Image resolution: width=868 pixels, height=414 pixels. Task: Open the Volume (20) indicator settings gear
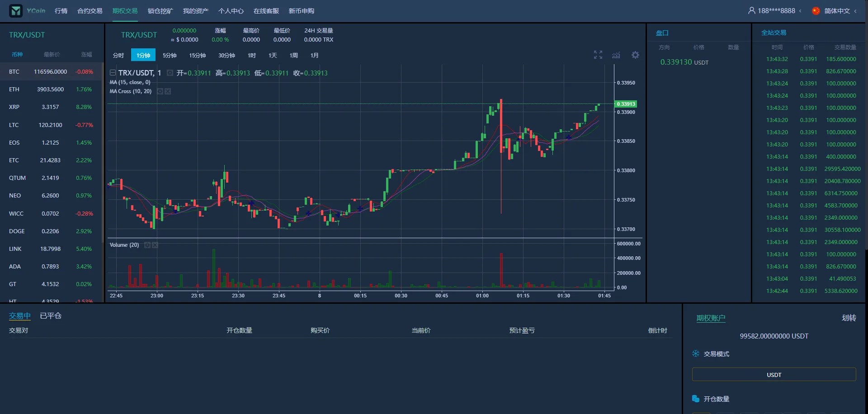point(147,245)
